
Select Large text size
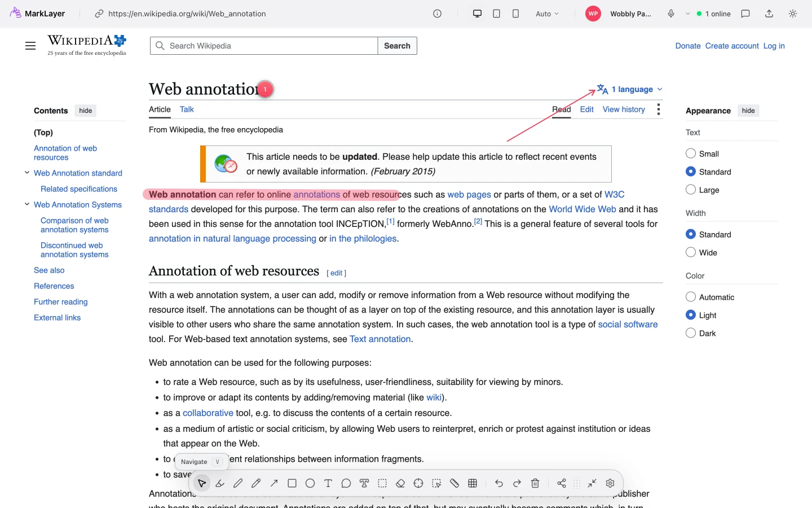pos(691,190)
